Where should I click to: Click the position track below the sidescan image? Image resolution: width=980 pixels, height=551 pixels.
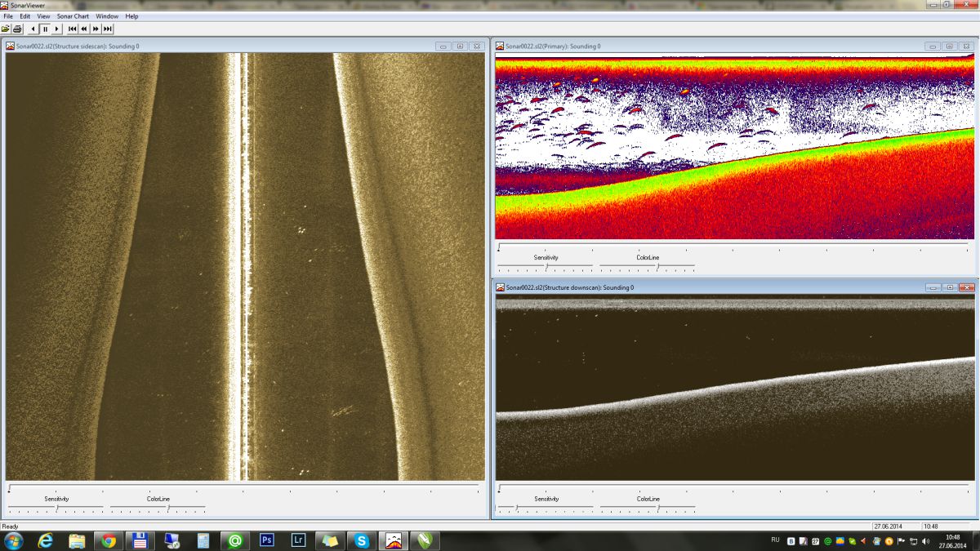click(x=243, y=488)
